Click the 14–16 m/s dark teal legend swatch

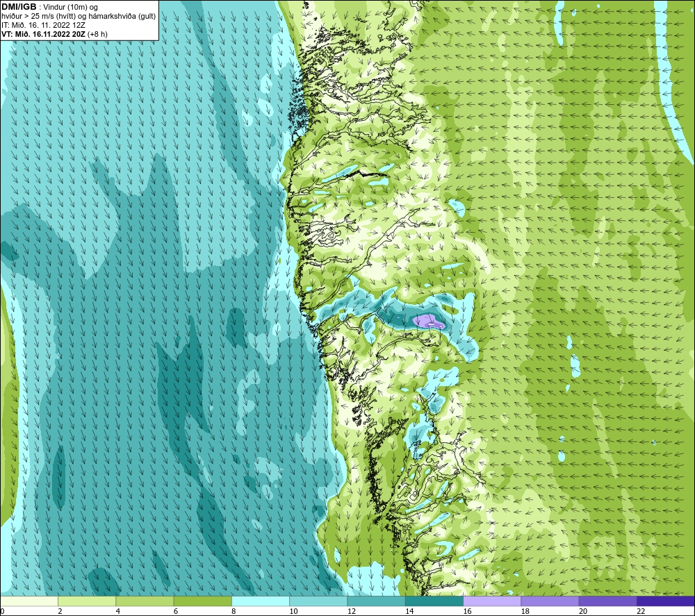(434, 601)
